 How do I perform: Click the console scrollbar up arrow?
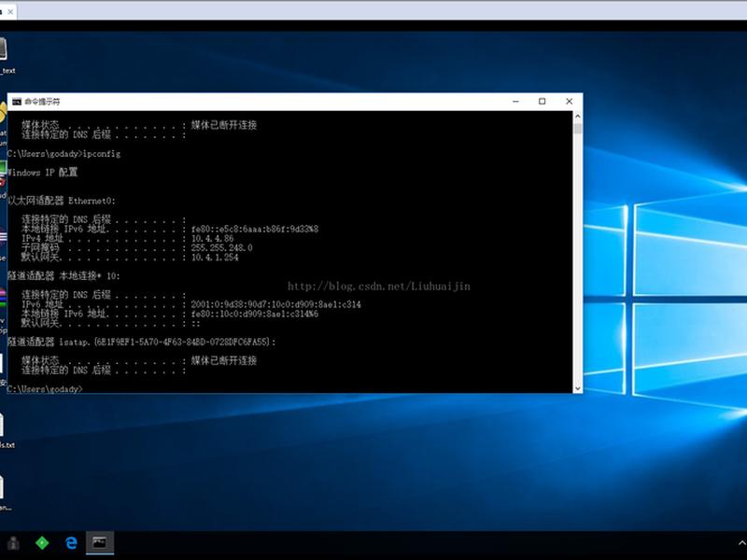click(x=577, y=116)
